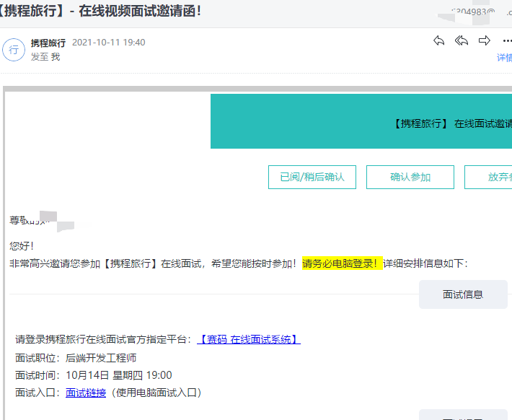Click the email subject title 在线视频面试邀请函
Viewport: 512px width, 420px height.
(x=140, y=11)
